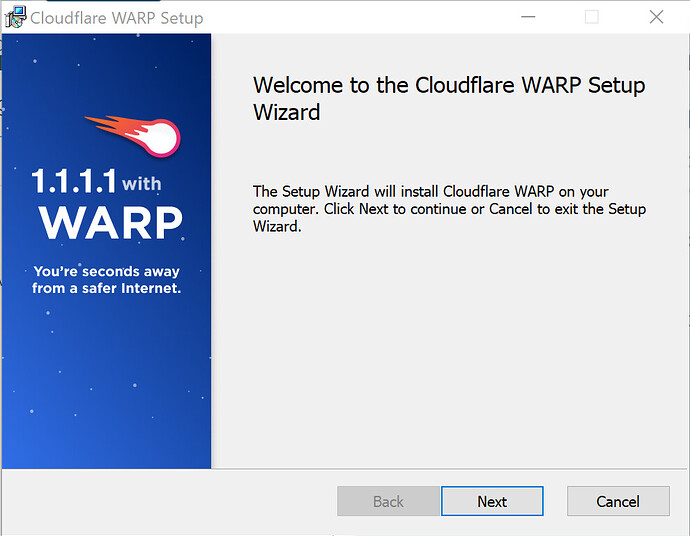
Task: Minimize the Cloudflare WARP Setup window
Action: [x=528, y=17]
